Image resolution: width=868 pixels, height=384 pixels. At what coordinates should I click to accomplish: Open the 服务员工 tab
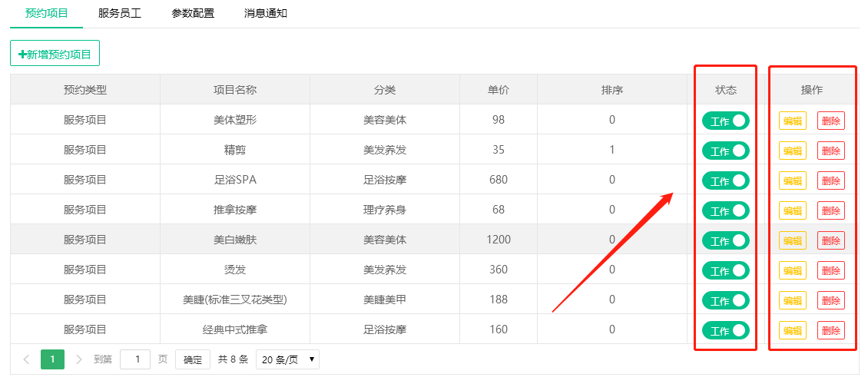point(120,13)
